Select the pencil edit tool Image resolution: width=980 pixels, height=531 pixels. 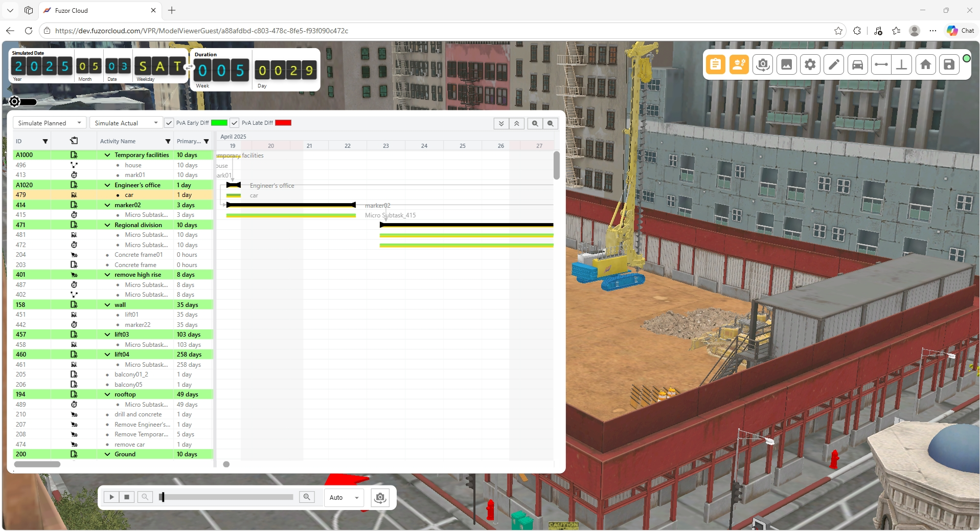point(834,64)
